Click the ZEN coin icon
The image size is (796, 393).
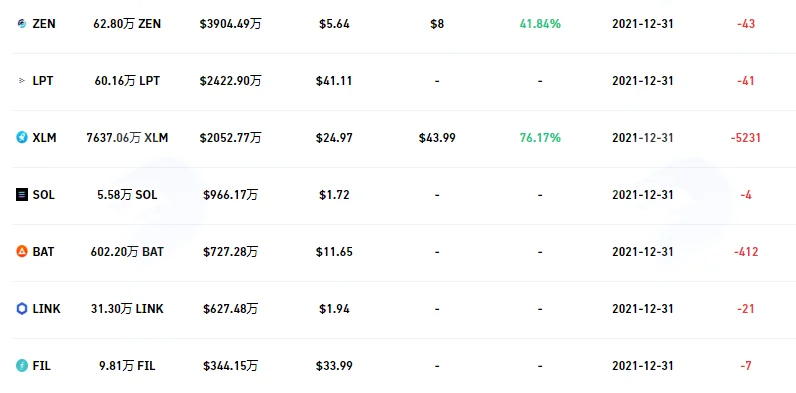[x=22, y=24]
